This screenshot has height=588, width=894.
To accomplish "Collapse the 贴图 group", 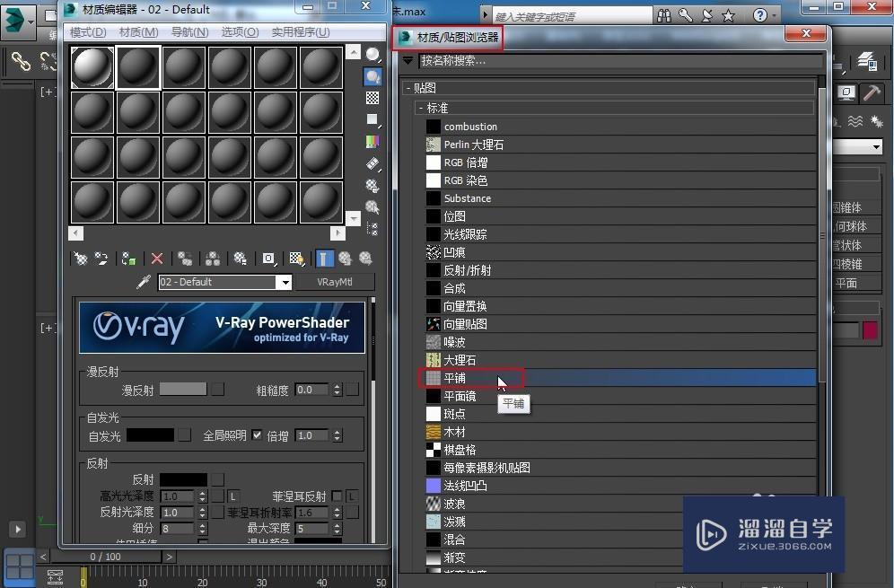I will coord(408,88).
